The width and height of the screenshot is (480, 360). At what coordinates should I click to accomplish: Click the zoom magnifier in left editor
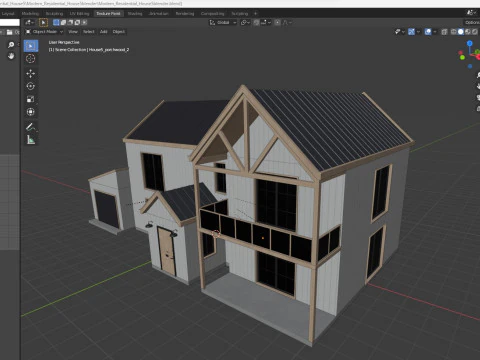11,45
